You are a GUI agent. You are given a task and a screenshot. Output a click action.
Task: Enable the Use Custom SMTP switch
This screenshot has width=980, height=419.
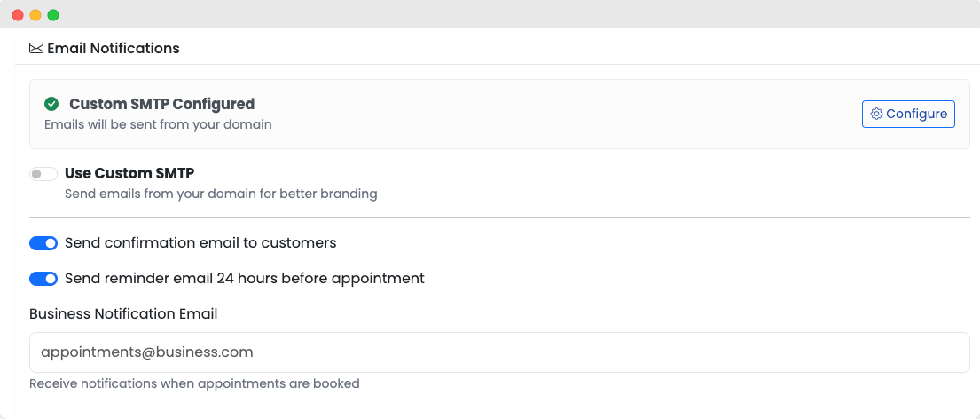43,174
